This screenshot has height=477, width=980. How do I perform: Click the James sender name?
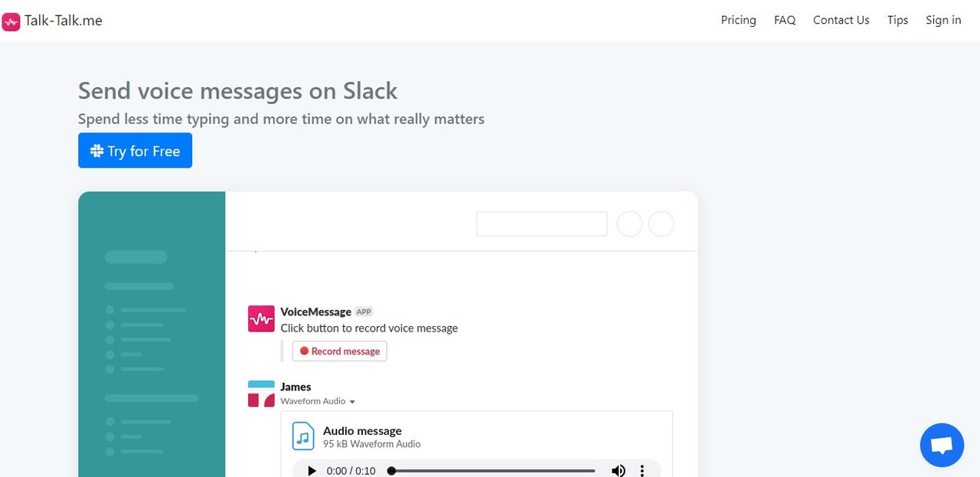point(296,387)
